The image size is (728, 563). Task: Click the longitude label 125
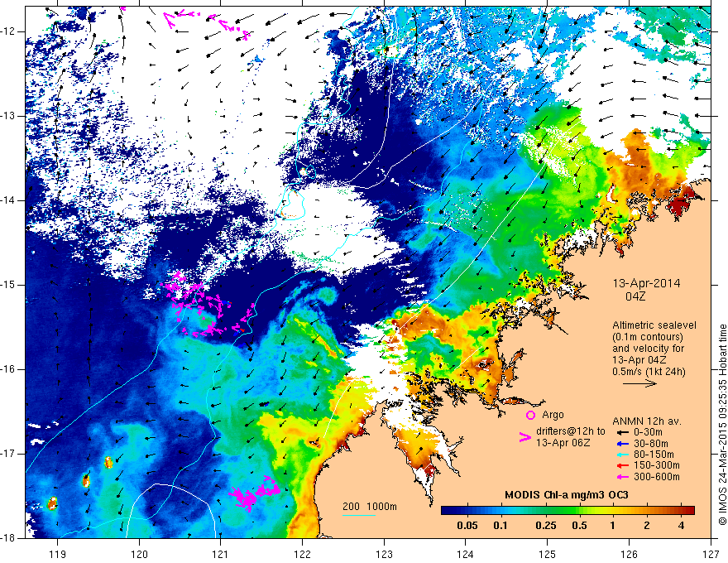548,554
